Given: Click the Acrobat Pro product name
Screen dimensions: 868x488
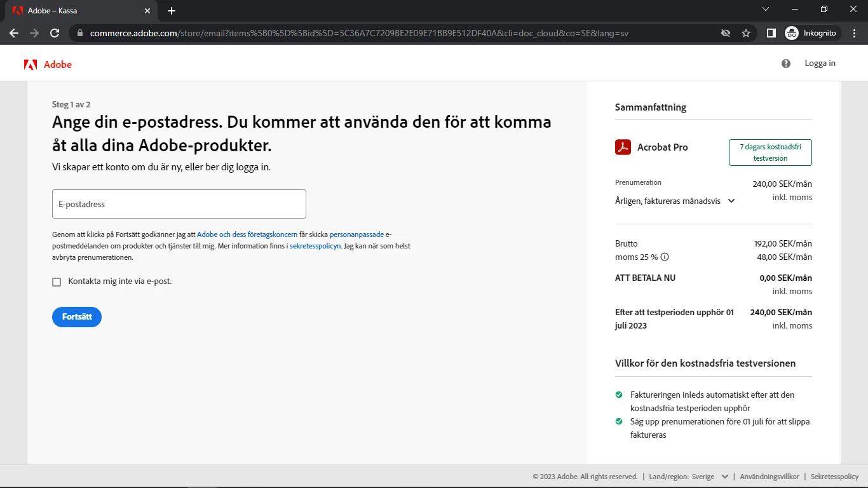Looking at the screenshot, I should pyautogui.click(x=663, y=147).
